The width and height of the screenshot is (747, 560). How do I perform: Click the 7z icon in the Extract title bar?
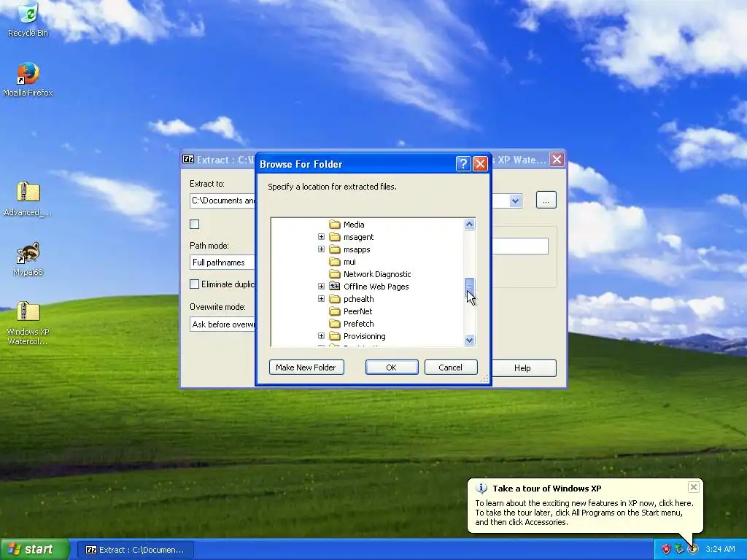[x=188, y=160]
